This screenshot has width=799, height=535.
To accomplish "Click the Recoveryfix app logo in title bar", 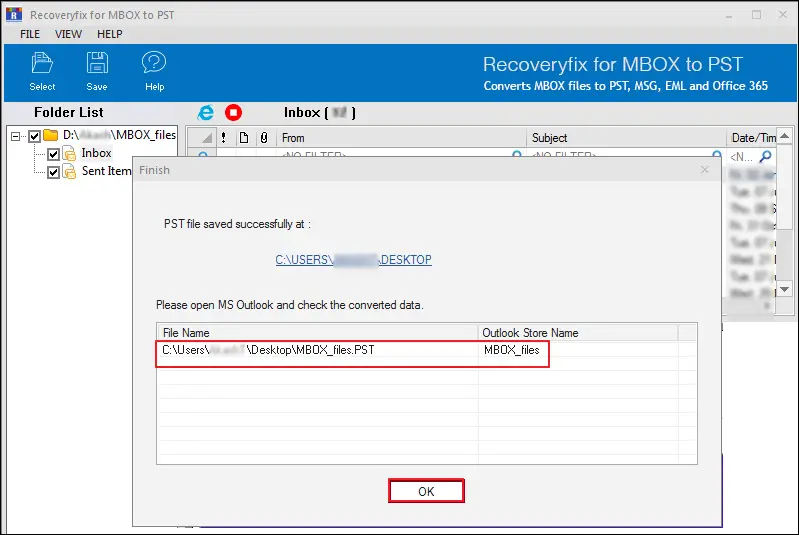I will click(14, 14).
